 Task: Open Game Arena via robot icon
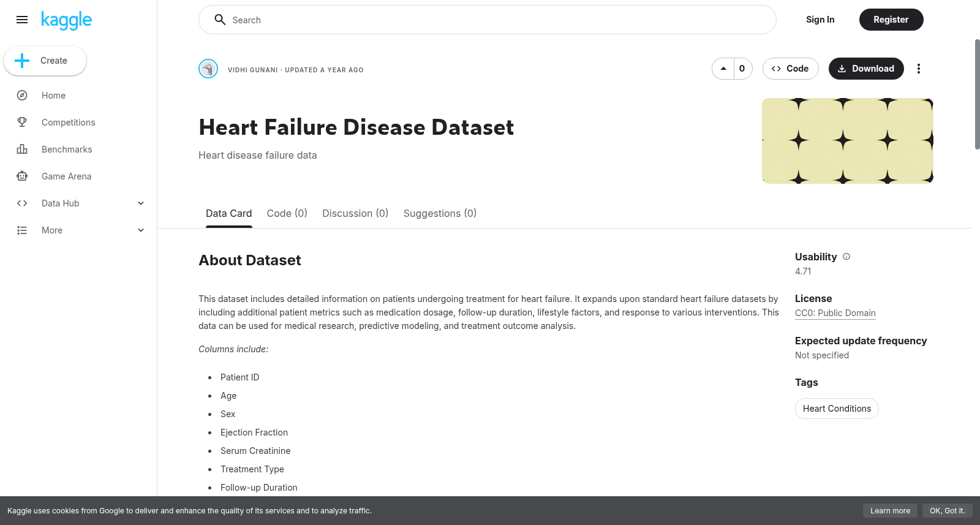click(22, 176)
